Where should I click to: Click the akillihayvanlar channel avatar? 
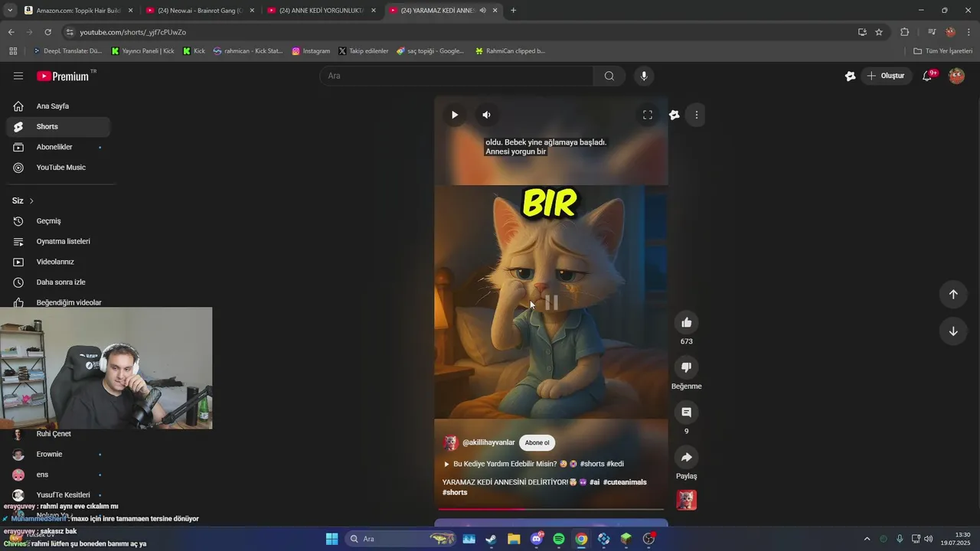(450, 442)
